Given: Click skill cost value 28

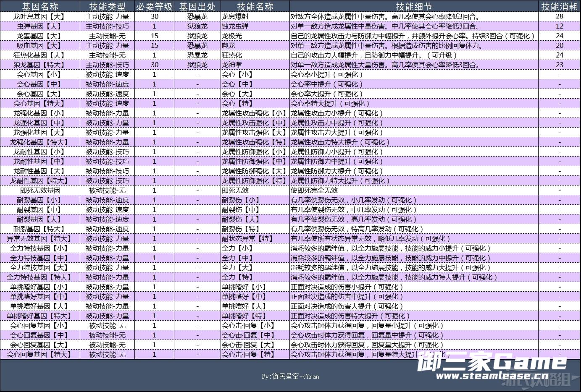Looking at the screenshot, I should [559, 16].
